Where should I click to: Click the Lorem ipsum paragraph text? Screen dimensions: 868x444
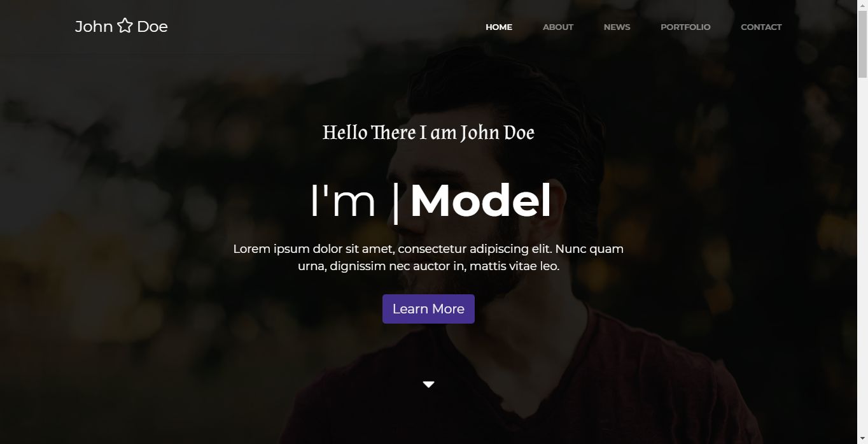pyautogui.click(x=428, y=257)
